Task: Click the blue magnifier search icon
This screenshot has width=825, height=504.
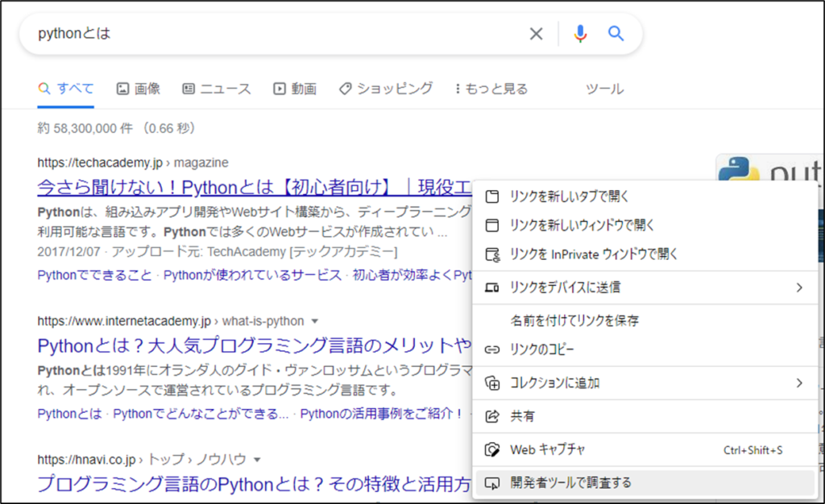Action: (616, 34)
